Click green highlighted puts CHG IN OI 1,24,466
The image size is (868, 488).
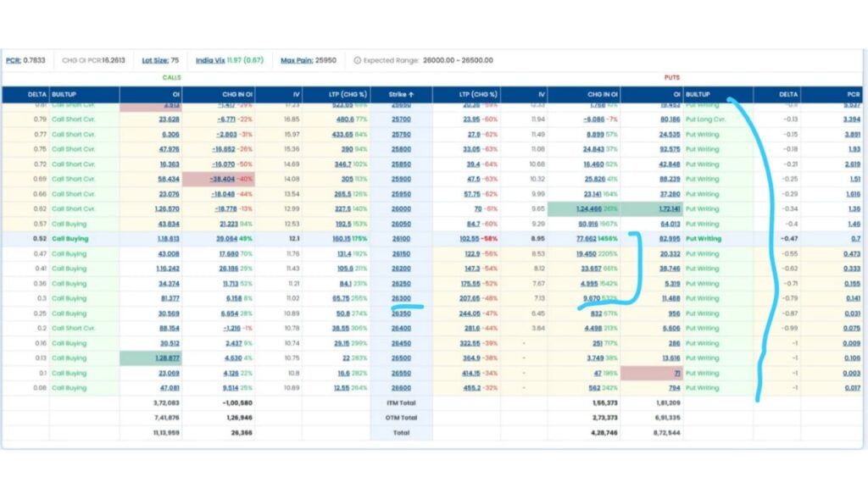(583, 209)
